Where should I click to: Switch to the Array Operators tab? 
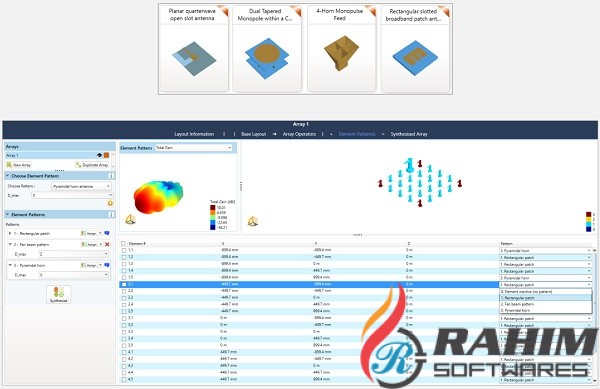(x=299, y=134)
